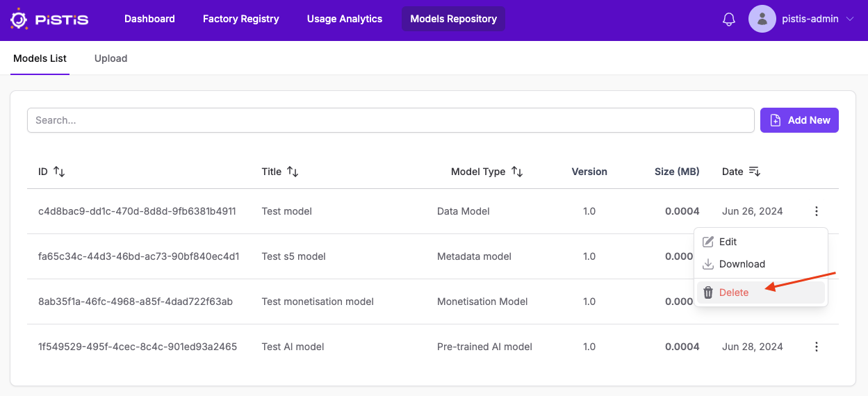Expand the pistis-admin account dropdown
Image resolution: width=868 pixels, height=396 pixels.
click(x=850, y=19)
